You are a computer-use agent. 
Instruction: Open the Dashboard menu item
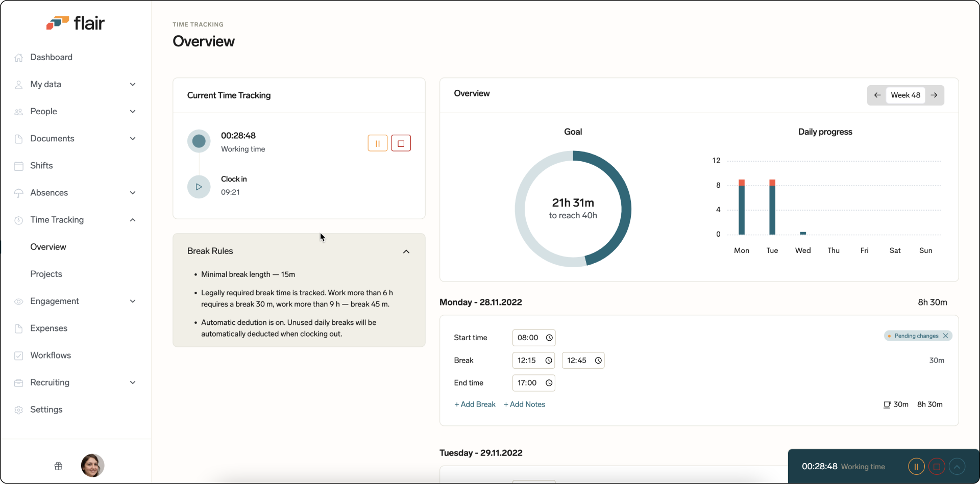(x=51, y=57)
